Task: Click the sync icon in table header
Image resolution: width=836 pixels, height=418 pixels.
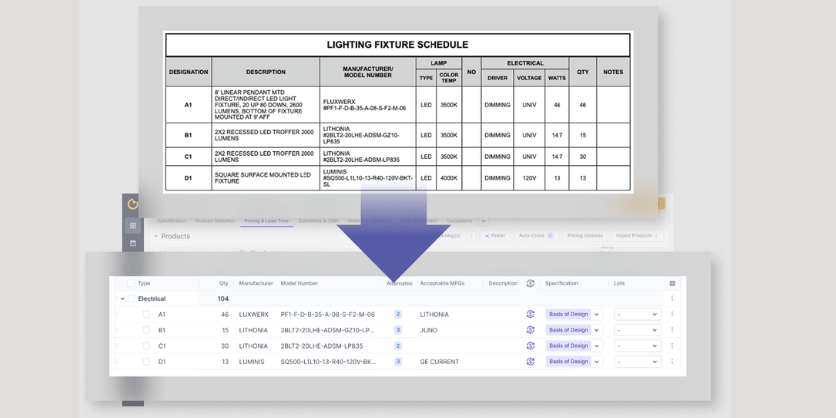Action: coord(530,283)
